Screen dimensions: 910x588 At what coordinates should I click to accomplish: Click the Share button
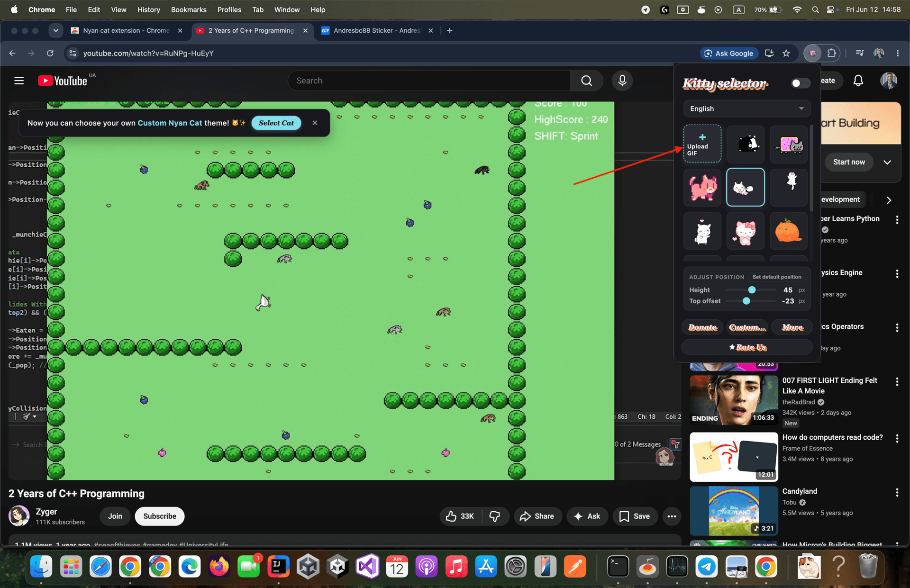[x=537, y=516]
